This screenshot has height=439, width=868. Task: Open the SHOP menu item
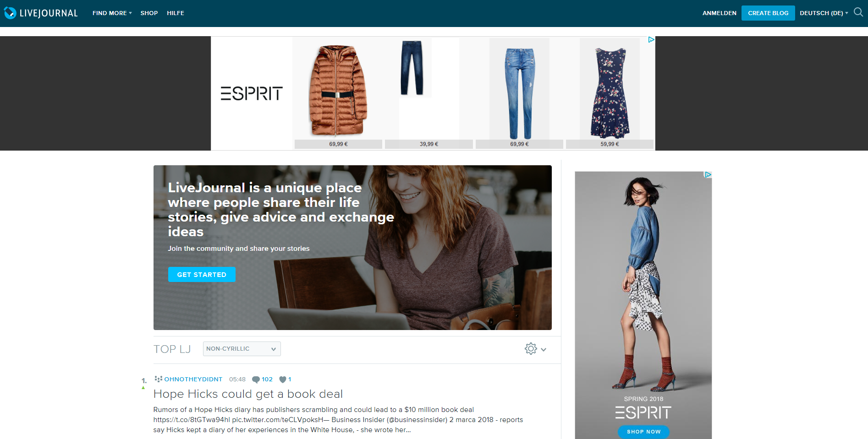click(149, 13)
